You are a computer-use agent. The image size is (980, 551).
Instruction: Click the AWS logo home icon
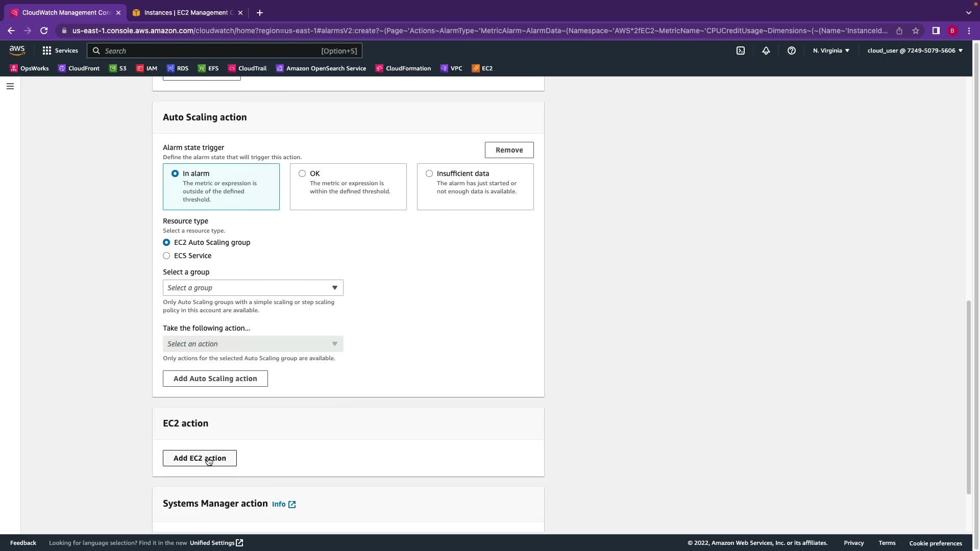click(17, 51)
